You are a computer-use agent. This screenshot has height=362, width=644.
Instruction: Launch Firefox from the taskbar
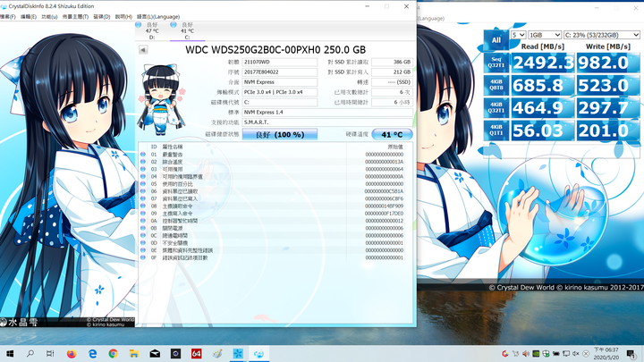click(x=72, y=353)
